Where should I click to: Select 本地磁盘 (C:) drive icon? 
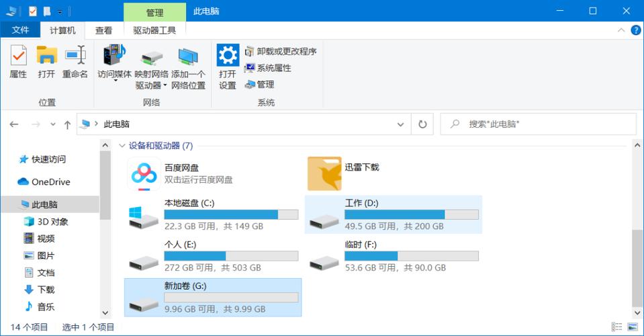point(143,217)
